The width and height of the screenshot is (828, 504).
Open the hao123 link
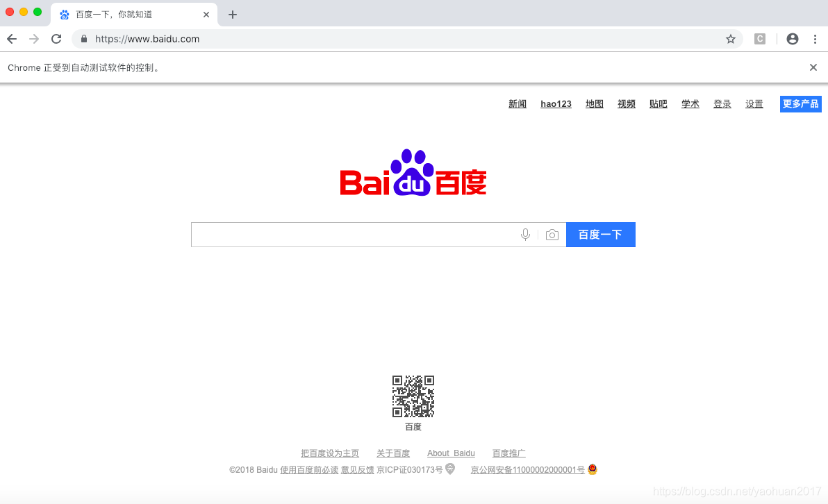556,104
